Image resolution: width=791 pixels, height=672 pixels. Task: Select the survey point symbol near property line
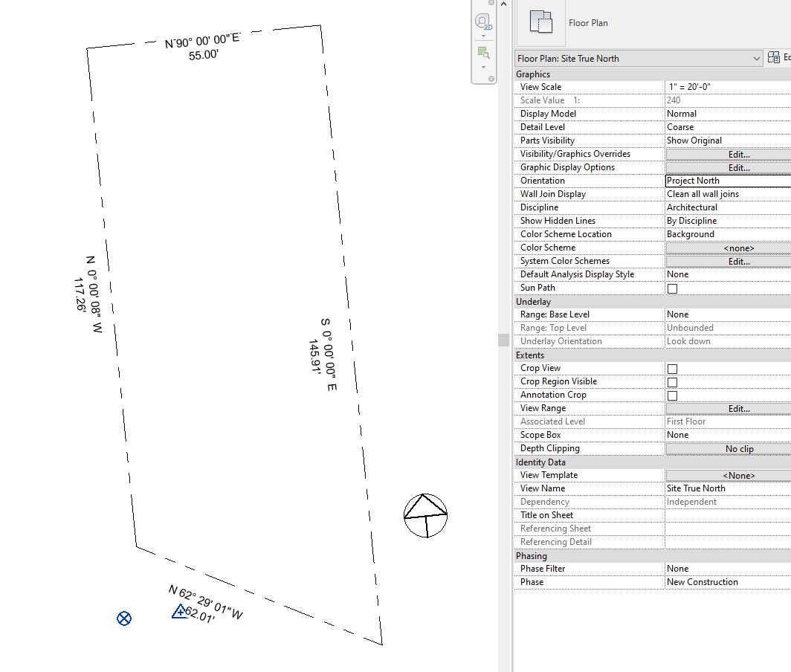[123, 618]
